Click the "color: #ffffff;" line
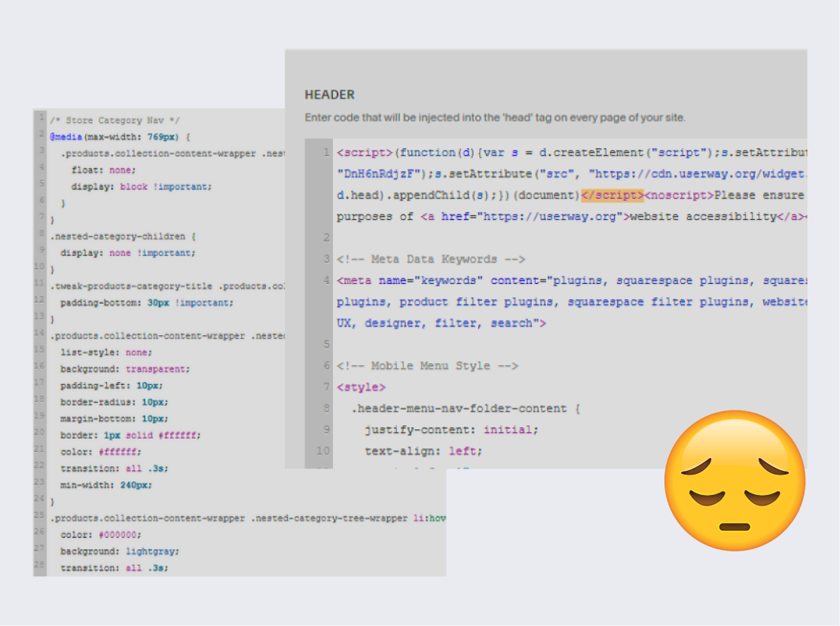The image size is (840, 626). click(x=101, y=452)
